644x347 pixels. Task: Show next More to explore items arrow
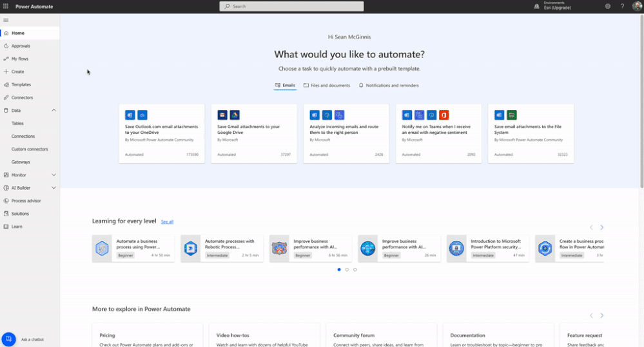(x=601, y=315)
